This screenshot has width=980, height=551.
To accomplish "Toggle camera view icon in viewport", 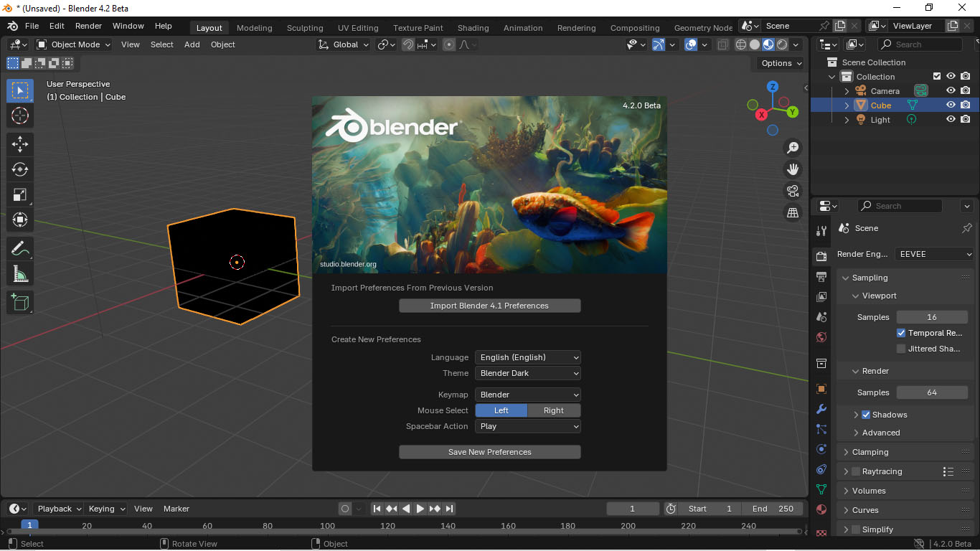I will pos(793,191).
